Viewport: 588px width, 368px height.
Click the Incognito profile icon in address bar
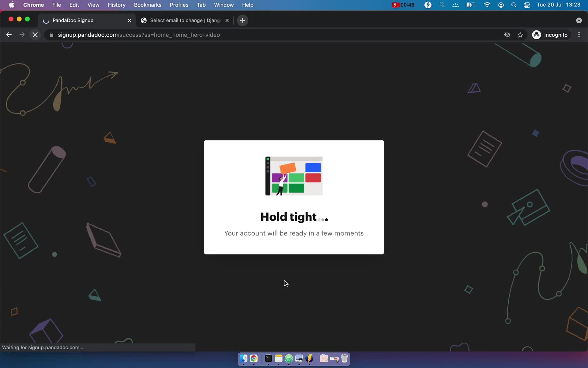pos(536,35)
